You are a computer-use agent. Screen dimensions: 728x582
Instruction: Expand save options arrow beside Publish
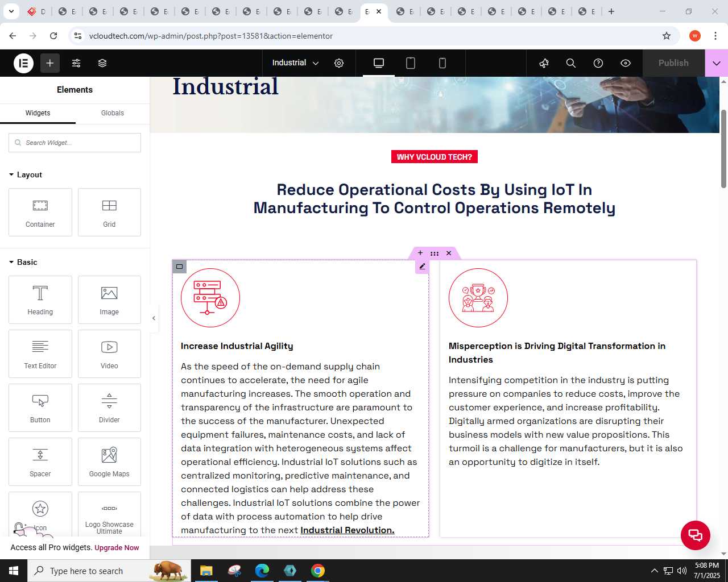pos(717,63)
